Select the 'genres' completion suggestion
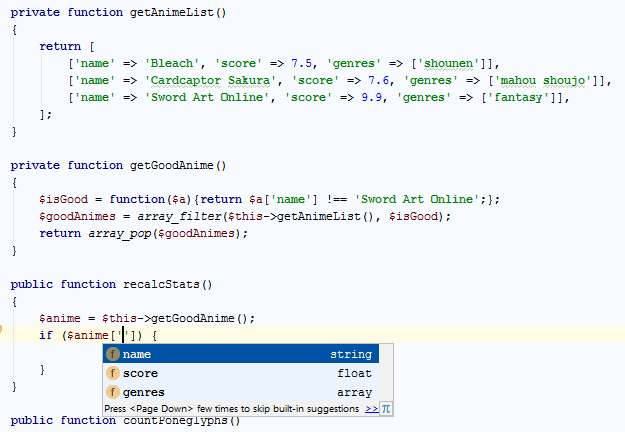 click(x=241, y=392)
